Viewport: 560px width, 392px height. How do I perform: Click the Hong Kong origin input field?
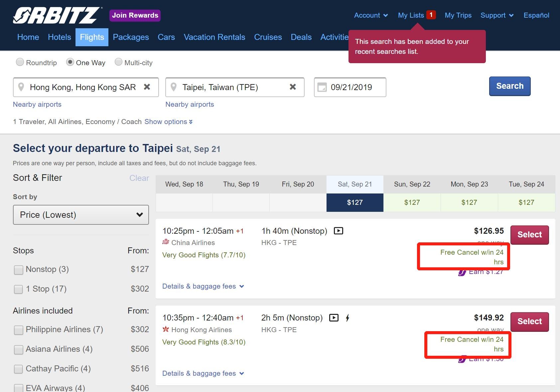coord(86,87)
